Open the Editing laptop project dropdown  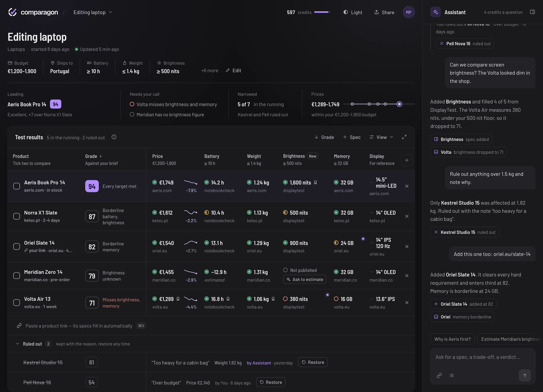[x=93, y=12]
